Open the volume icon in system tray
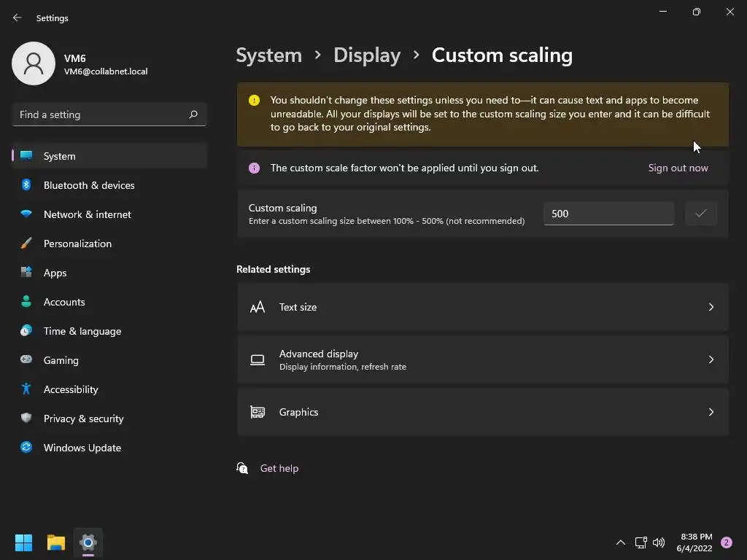The image size is (747, 560). (659, 542)
